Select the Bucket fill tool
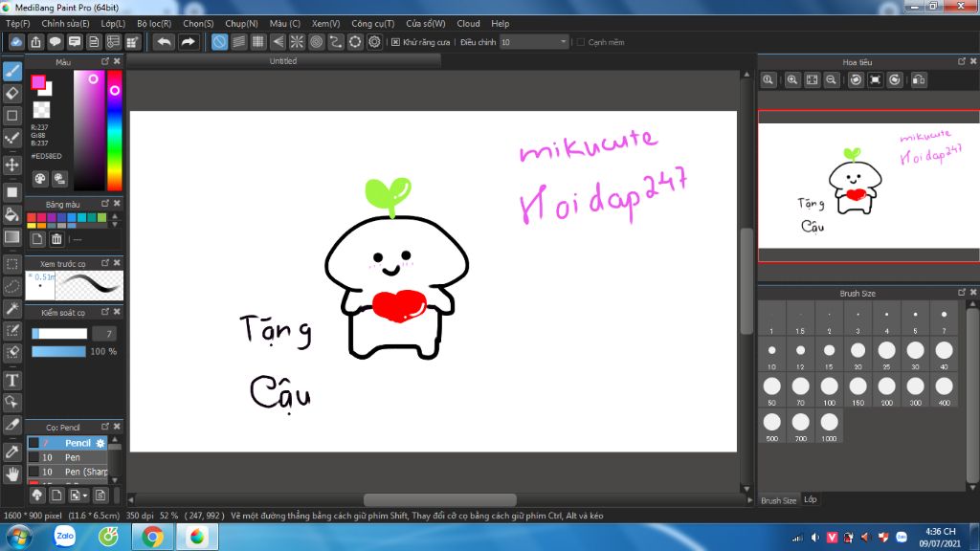Screen dimensions: 980x551 tap(12, 214)
